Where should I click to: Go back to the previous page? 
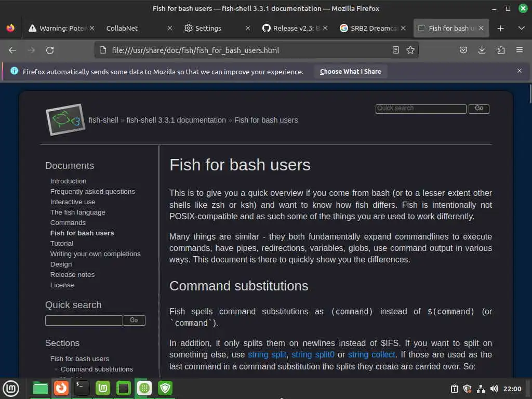(x=12, y=50)
